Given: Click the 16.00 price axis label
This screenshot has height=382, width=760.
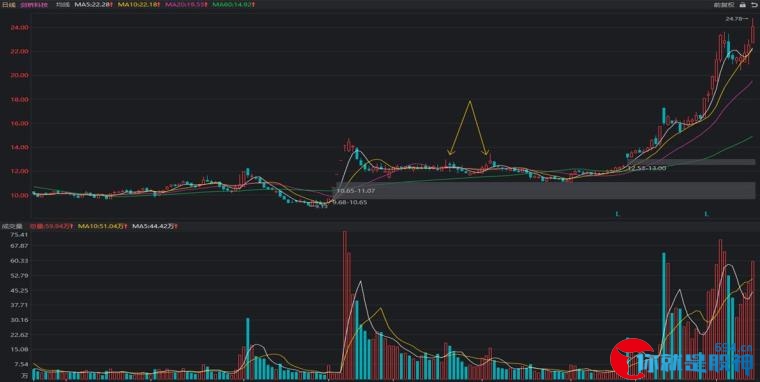Looking at the screenshot, I should coord(20,124).
